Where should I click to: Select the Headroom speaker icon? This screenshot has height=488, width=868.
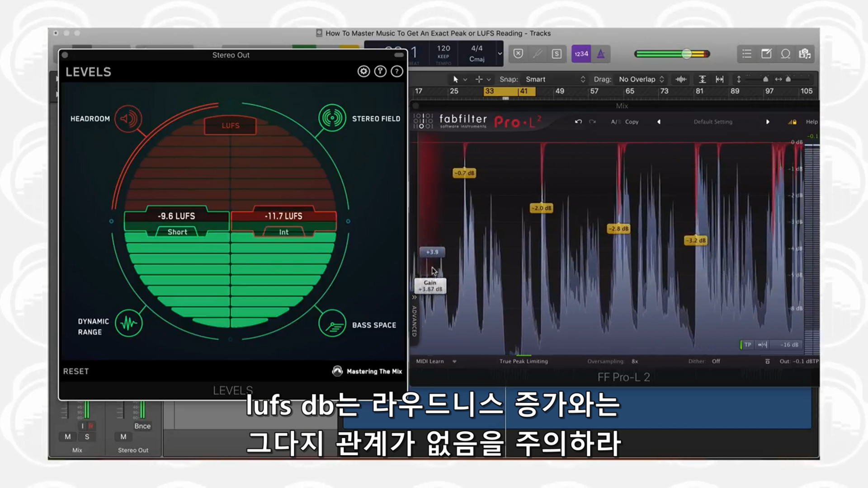(x=128, y=119)
